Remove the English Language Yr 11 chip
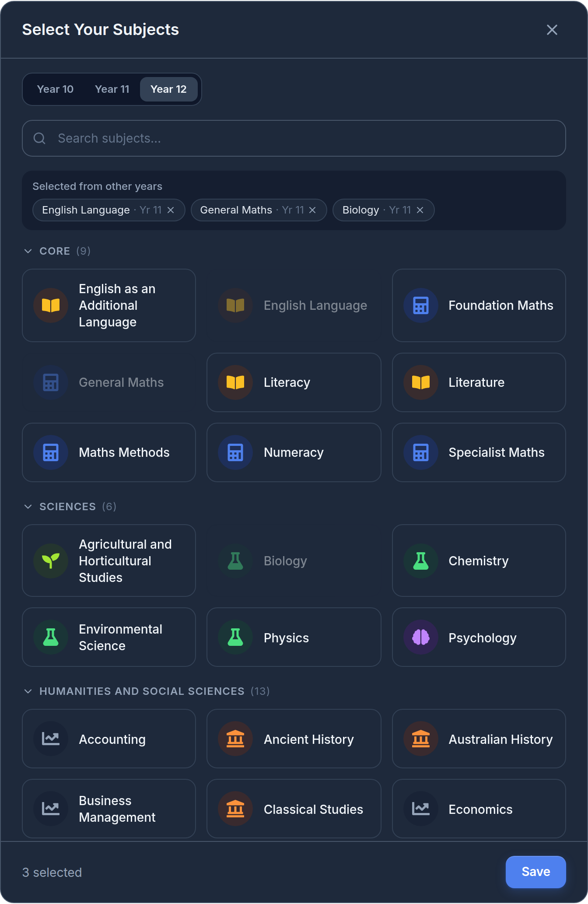588x904 pixels. point(171,210)
